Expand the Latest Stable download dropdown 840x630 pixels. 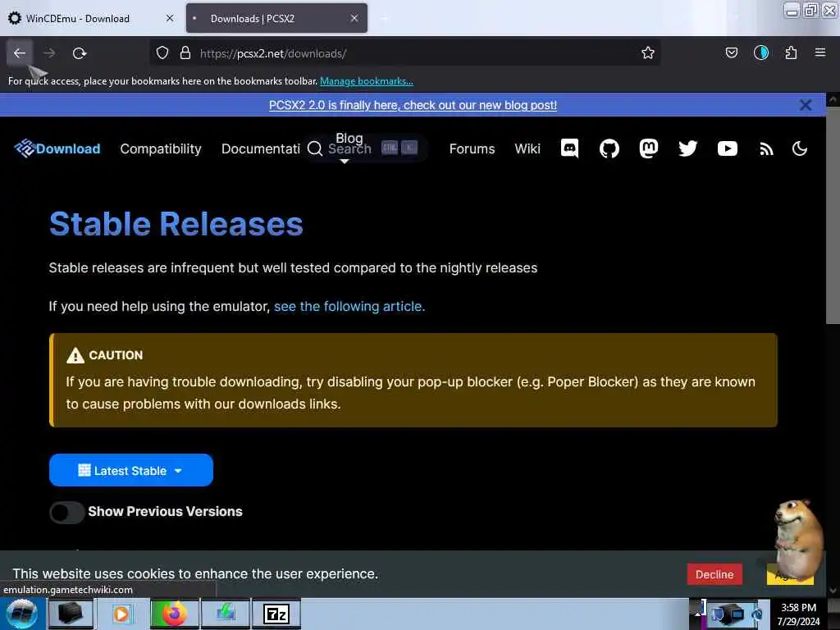click(x=131, y=470)
